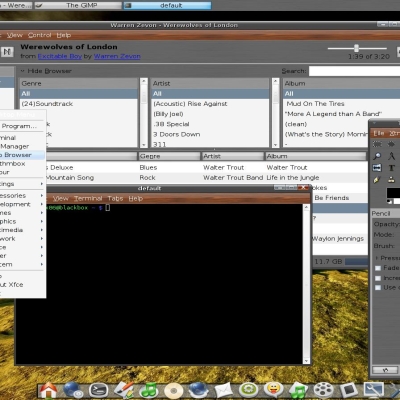
Task: Select '.38 Special' in the Artist list
Action: (x=210, y=124)
